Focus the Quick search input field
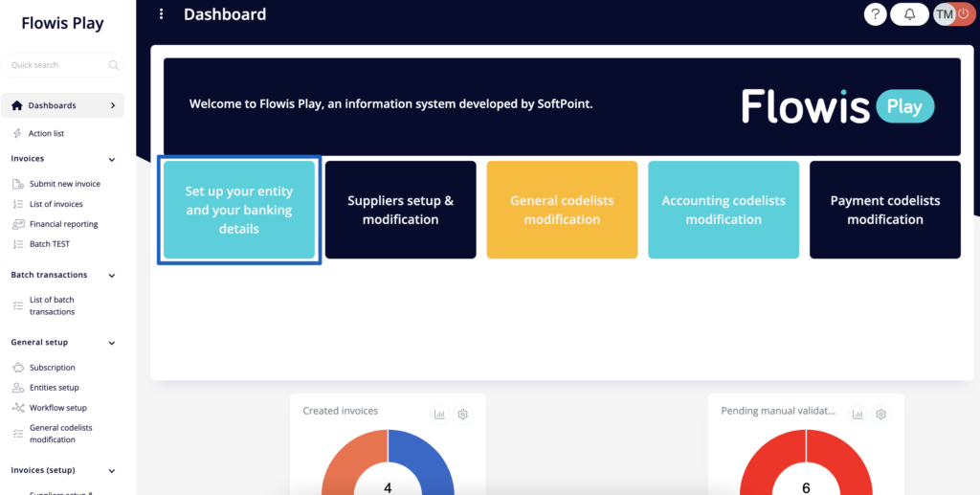 tap(62, 65)
